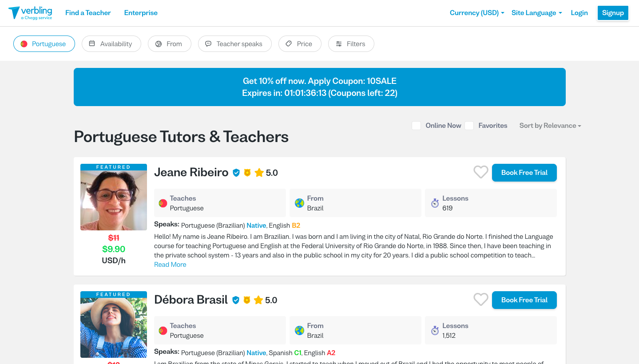
Task: Click Read More on Jeane's bio
Action: pyautogui.click(x=170, y=265)
